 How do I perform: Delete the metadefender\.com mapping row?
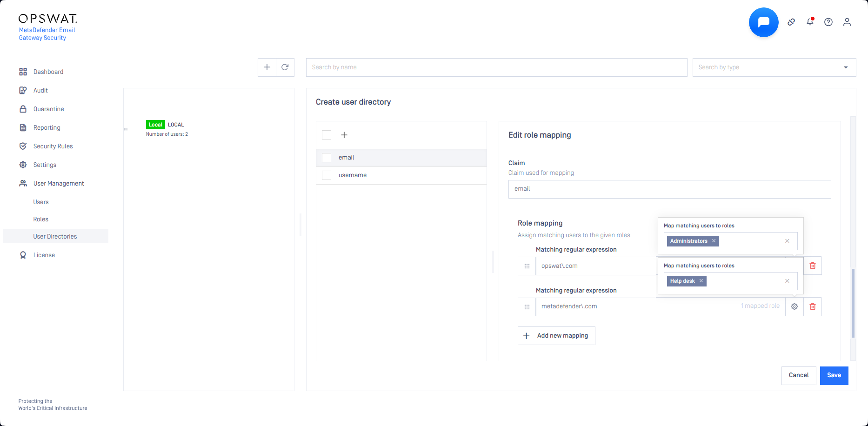click(813, 306)
